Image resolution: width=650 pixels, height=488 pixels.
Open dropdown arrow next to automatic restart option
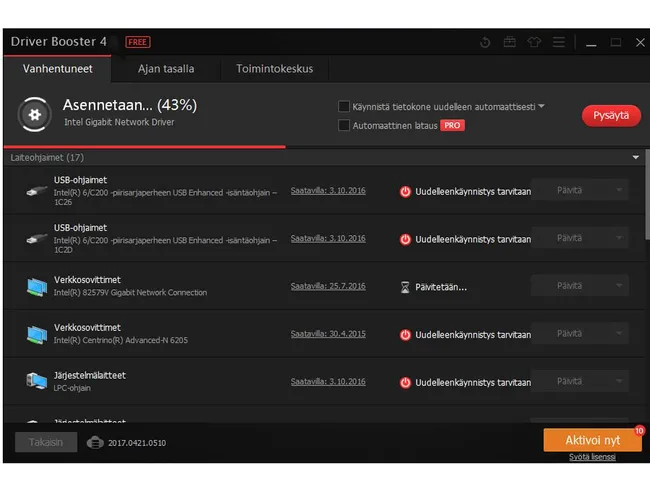(x=542, y=106)
